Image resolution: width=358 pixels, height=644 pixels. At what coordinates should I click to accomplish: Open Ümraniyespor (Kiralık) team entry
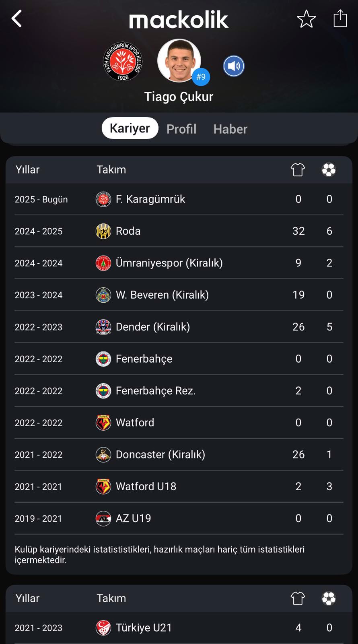tap(169, 263)
